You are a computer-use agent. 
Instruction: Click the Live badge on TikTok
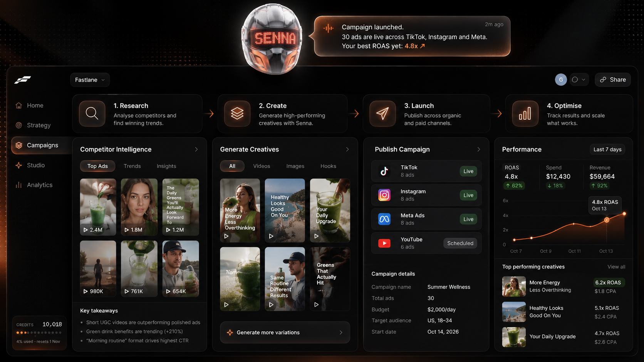[468, 171]
